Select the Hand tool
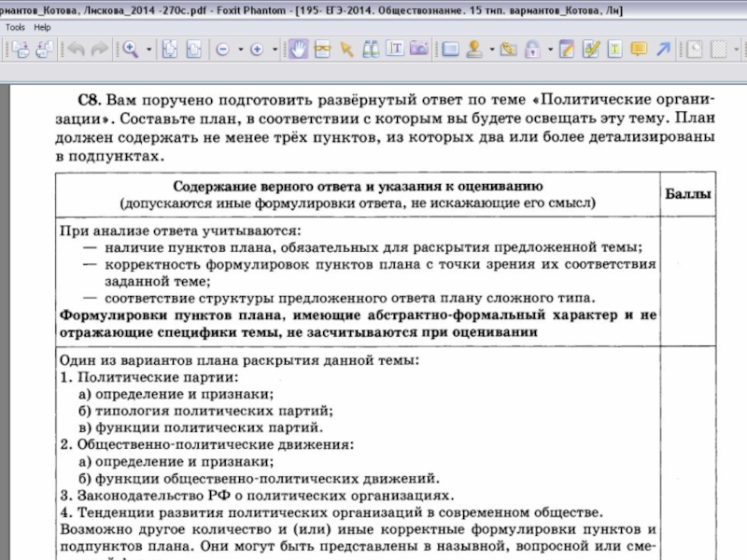This screenshot has height=560, width=747. click(298, 49)
